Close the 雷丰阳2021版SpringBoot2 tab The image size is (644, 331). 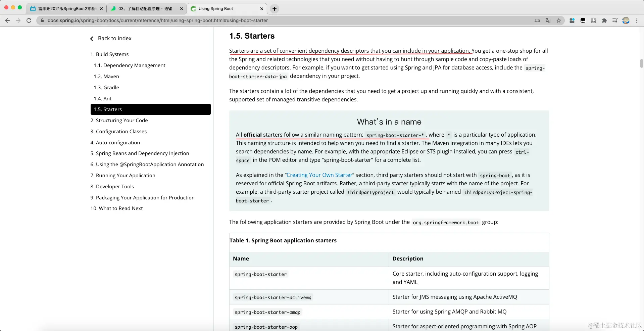[x=101, y=9]
